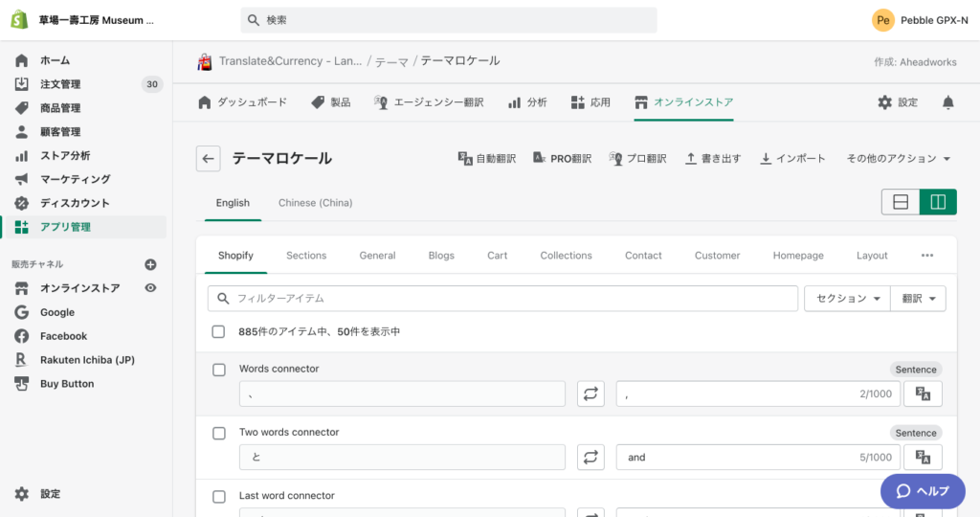Click the notification bell icon
The width and height of the screenshot is (980, 517).
click(947, 102)
